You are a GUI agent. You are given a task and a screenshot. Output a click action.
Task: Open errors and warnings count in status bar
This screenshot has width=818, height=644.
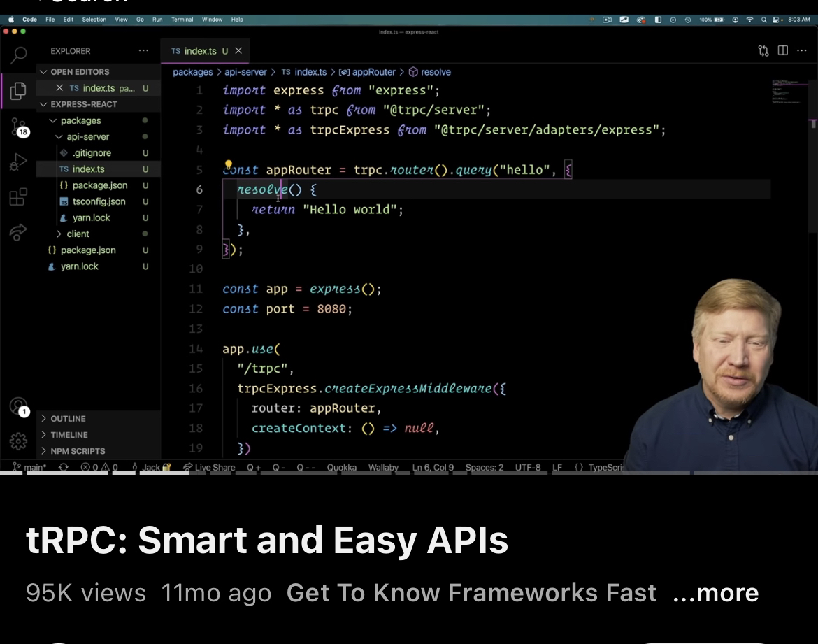99,467
